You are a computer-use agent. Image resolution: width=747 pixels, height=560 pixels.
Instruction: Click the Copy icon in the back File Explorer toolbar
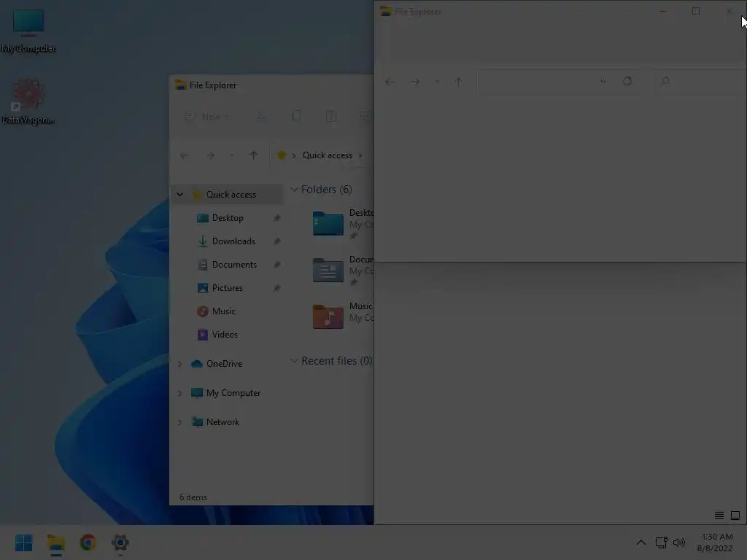tap(296, 116)
